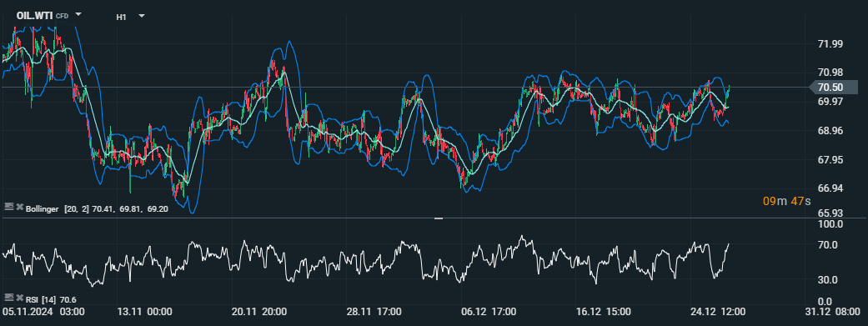Screen dimensions: 868x326
Task: Click the 69.97 price axis label
Action: coord(830,101)
